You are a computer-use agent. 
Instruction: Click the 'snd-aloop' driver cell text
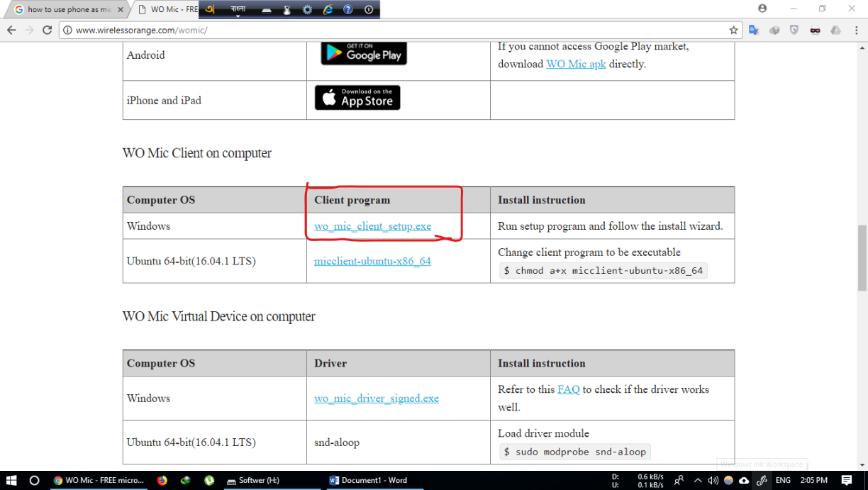click(337, 442)
